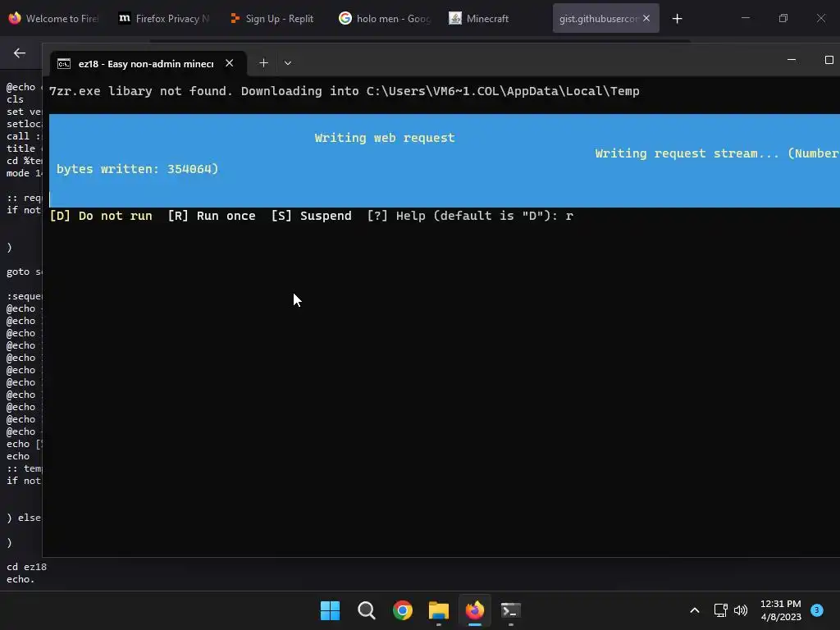Open taskbar Search

(367, 610)
